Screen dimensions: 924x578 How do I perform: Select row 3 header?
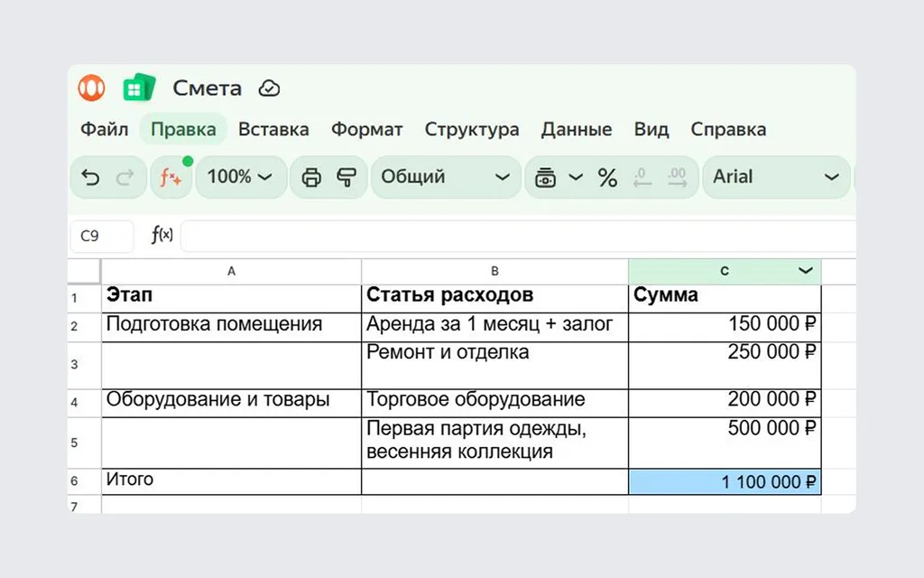coord(84,365)
